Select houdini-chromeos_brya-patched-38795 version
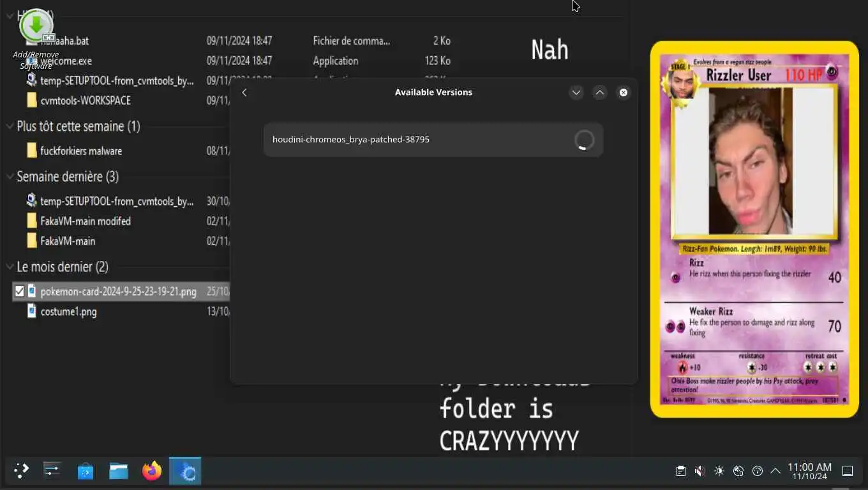 click(433, 140)
